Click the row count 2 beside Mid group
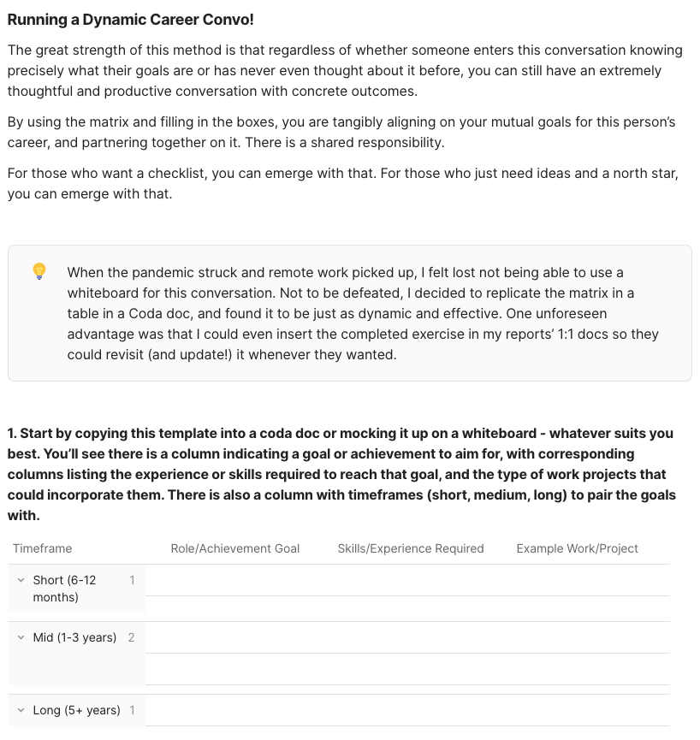This screenshot has height=740, width=700. point(131,637)
